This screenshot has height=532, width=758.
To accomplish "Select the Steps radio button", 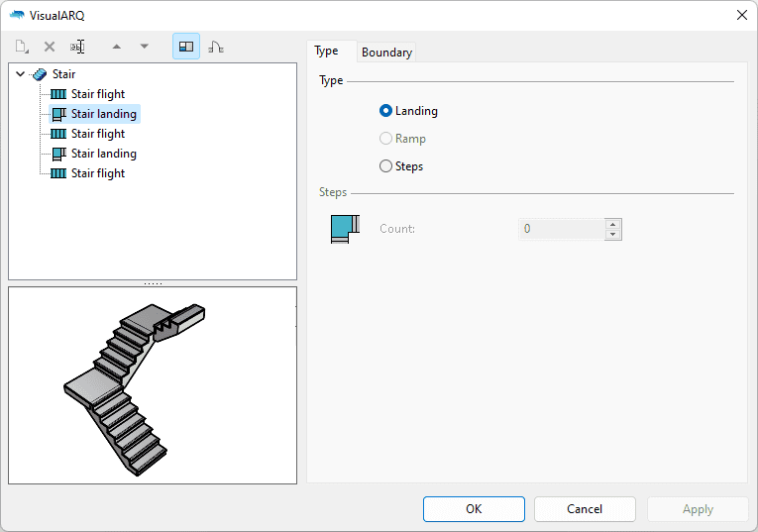I will [x=386, y=166].
